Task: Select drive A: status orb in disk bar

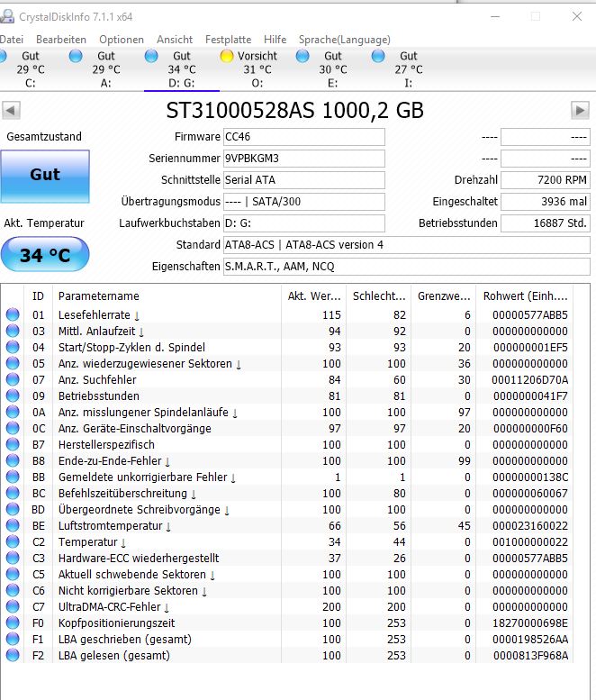Action: [76, 56]
